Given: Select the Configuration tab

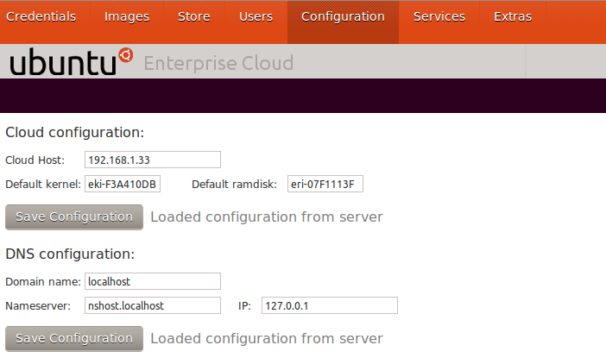Looking at the screenshot, I should pyautogui.click(x=343, y=16).
